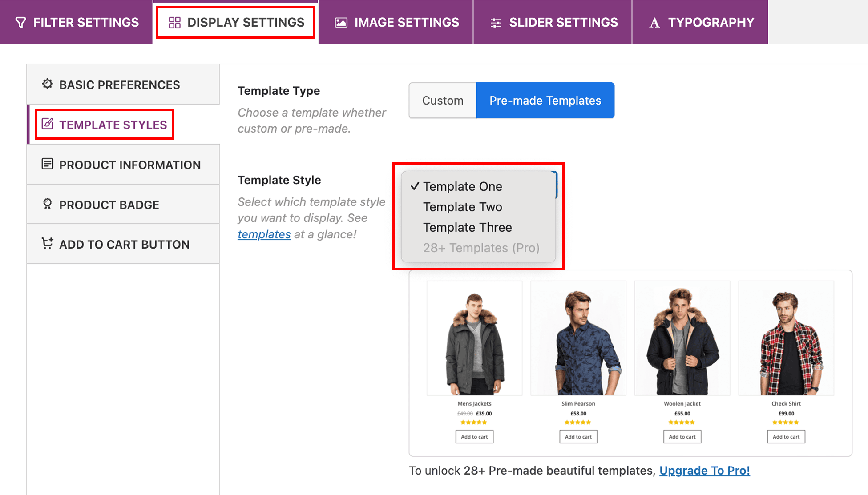868x495 pixels.
Task: Select Template Three from the dropdown list
Action: point(467,227)
